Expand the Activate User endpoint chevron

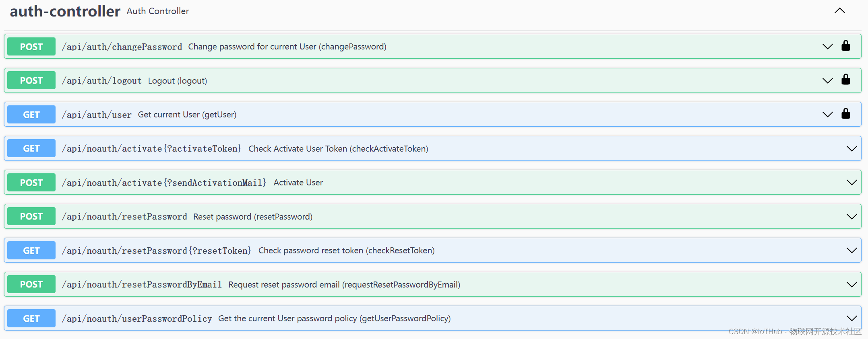pyautogui.click(x=852, y=183)
